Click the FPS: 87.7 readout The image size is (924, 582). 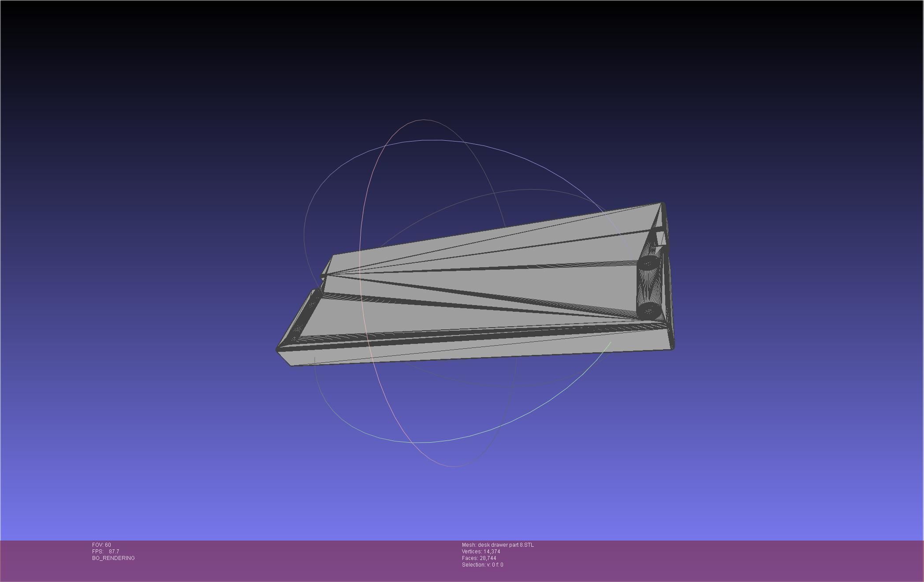pos(105,552)
